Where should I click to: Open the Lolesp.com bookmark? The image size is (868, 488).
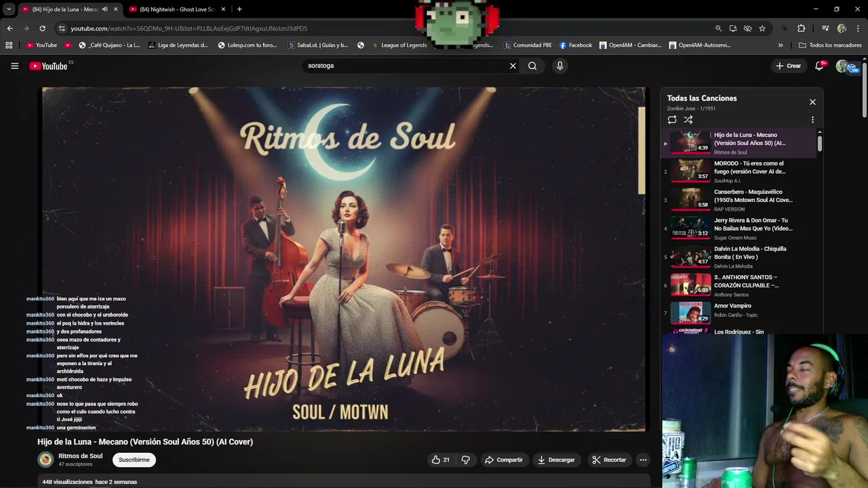(248, 45)
